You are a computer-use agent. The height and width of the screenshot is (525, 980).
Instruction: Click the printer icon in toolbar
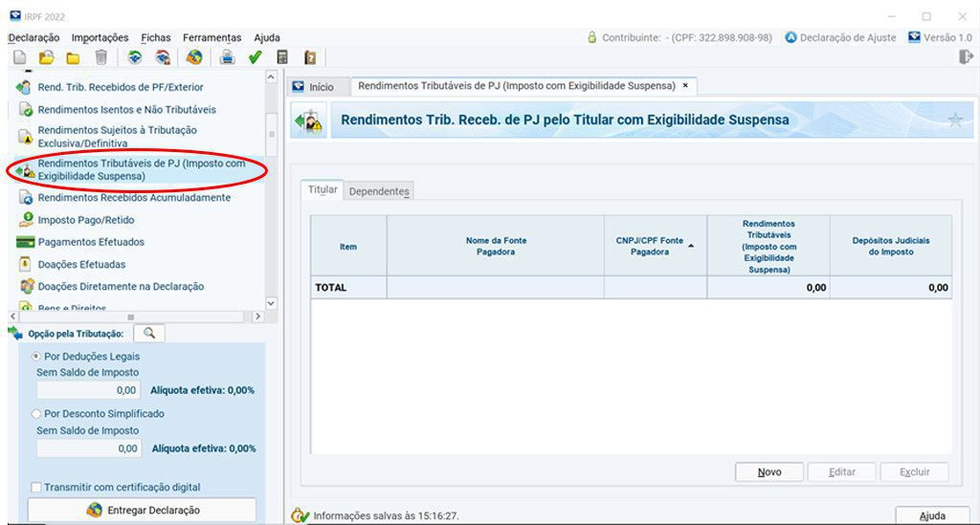[x=227, y=58]
